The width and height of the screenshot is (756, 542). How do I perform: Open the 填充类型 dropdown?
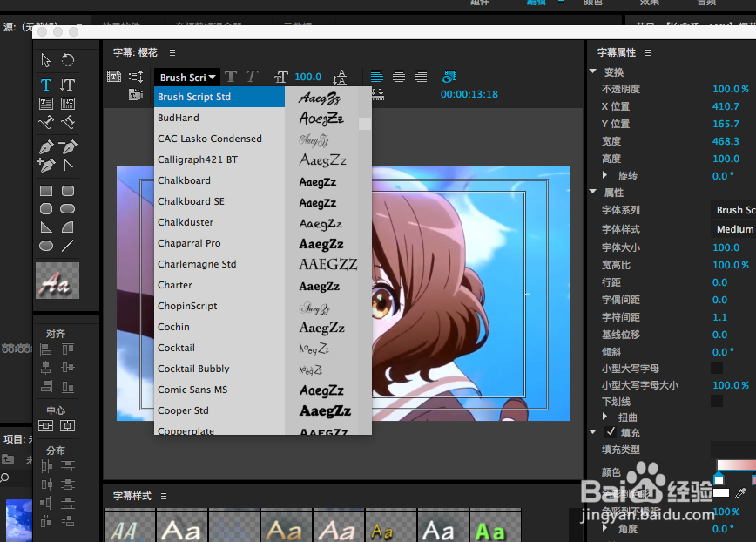(733, 450)
